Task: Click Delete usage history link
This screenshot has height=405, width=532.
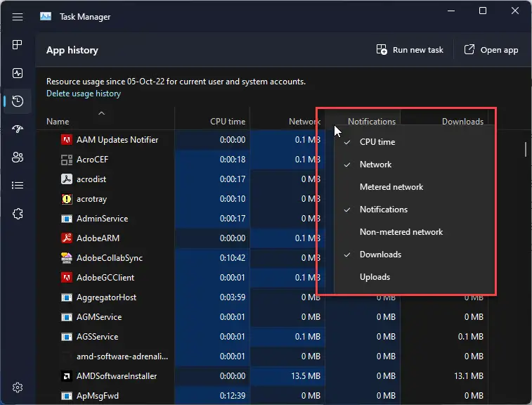Action: [84, 94]
